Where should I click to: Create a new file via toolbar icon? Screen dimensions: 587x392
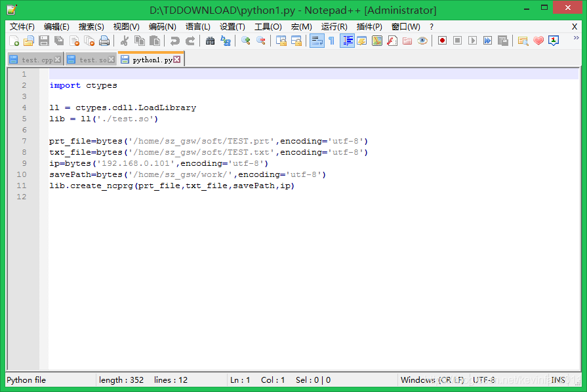coord(14,41)
